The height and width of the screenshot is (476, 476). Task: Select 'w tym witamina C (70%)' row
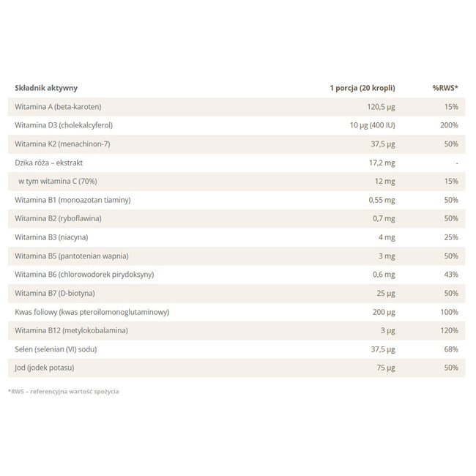(x=237, y=182)
